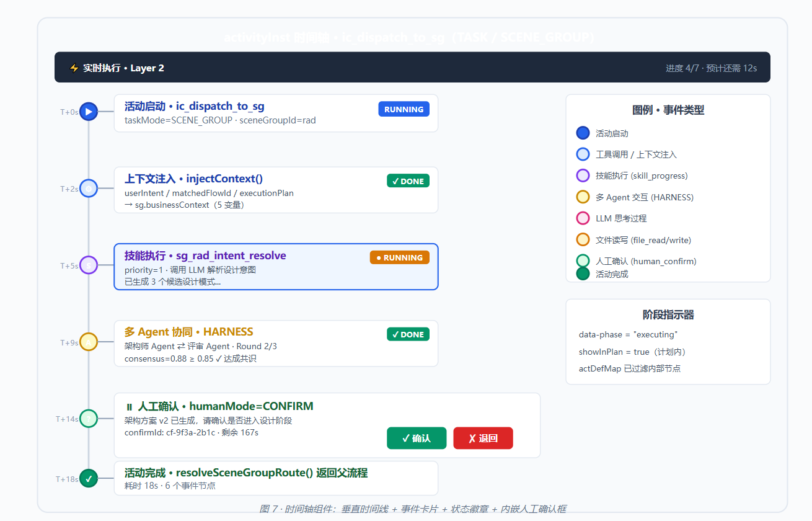Click the T+5s timestamp label
The image size is (812, 521).
[x=69, y=266]
